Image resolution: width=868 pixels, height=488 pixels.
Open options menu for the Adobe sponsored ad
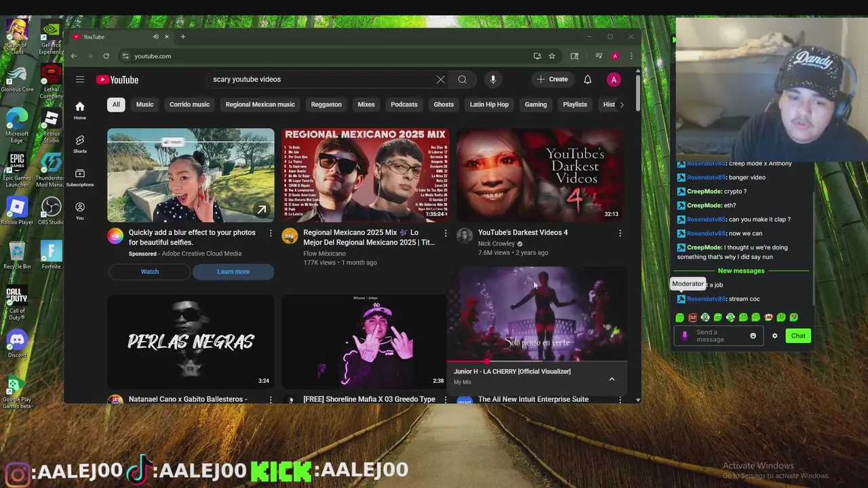271,233
